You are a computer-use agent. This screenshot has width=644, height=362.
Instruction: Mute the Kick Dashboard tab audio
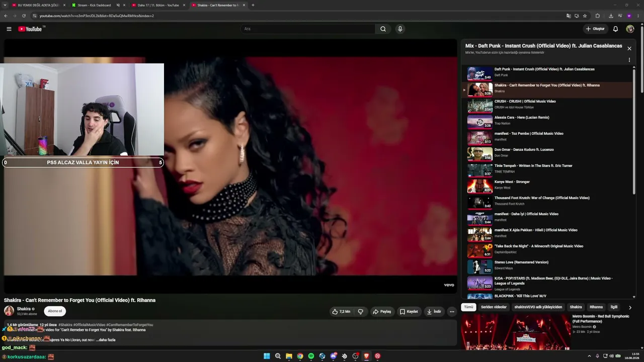(118, 5)
